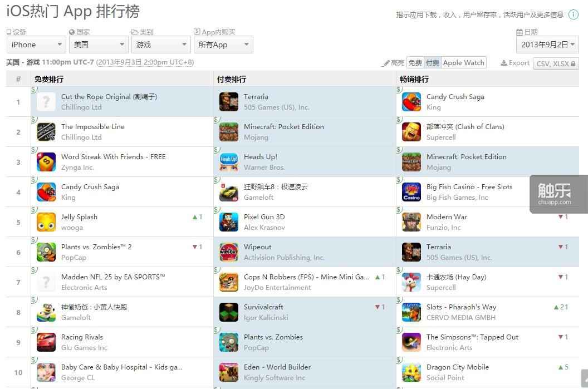Click the Terraria icon in paid ranking
Image resolution: width=588 pixels, height=389 pixels.
229,102
